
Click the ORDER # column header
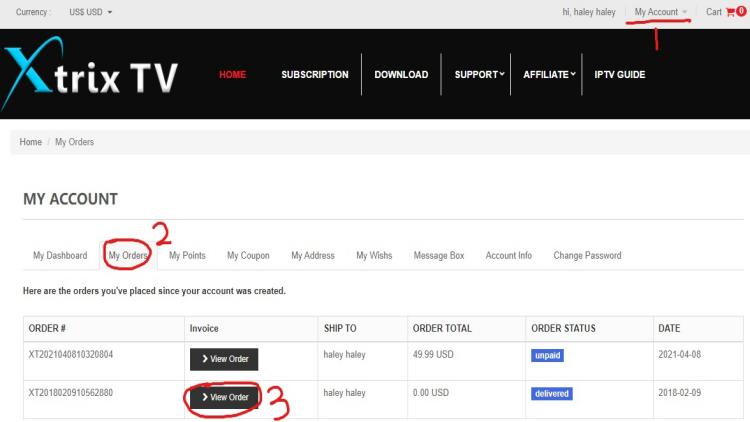point(47,328)
